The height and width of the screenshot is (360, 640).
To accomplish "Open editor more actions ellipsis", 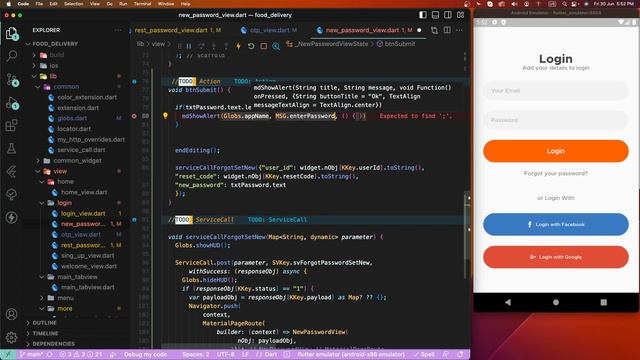I will pos(460,30).
